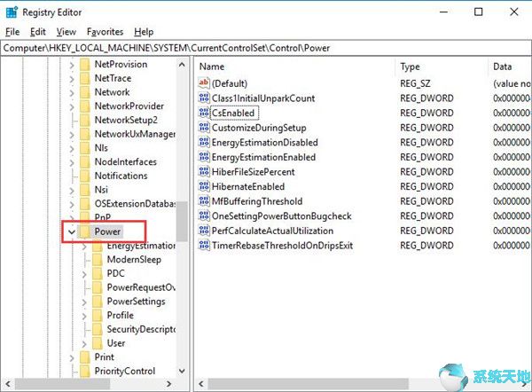Screen dimensions: 532x392
Task: Click the Print folder icon
Action: tap(85, 357)
